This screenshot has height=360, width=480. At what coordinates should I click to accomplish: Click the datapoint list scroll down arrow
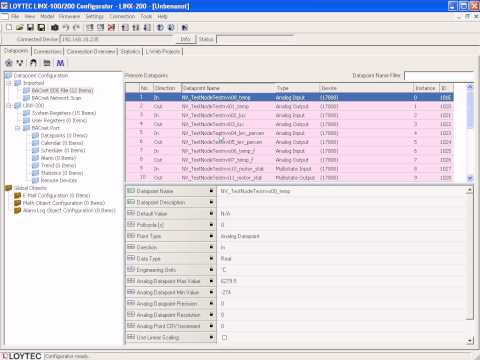[x=470, y=178]
